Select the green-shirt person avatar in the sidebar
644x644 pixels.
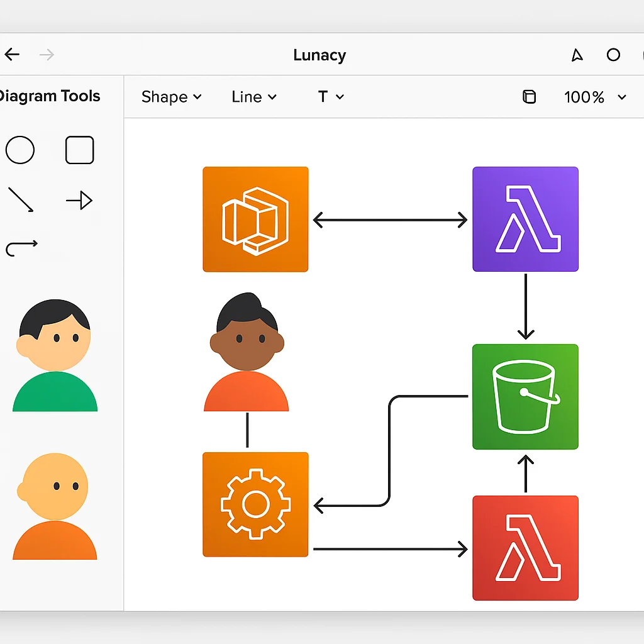pyautogui.click(x=54, y=352)
